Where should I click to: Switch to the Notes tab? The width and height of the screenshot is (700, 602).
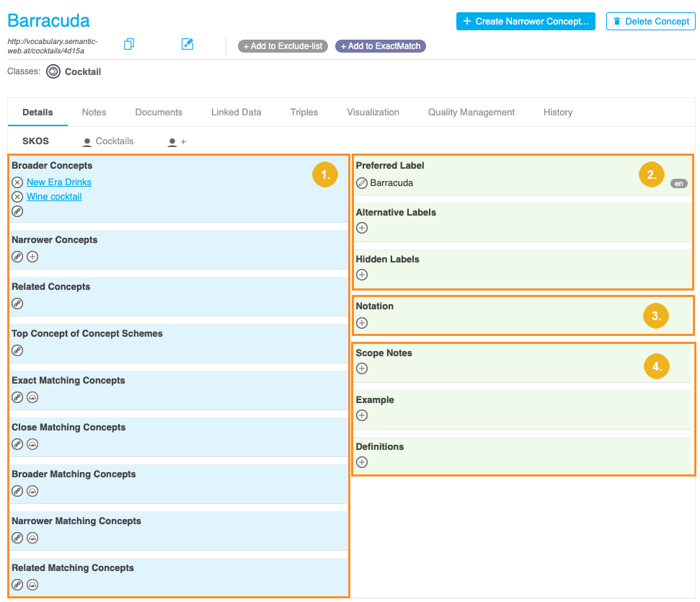(x=94, y=112)
